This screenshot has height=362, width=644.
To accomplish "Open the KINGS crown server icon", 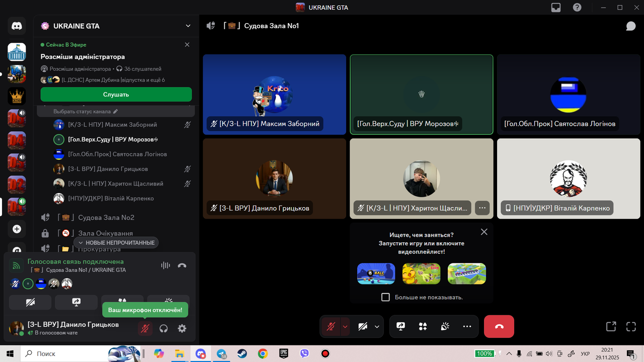I will coord(17,96).
